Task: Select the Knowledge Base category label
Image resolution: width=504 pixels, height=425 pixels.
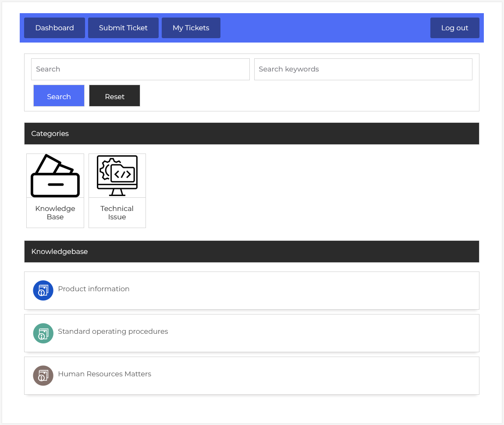Action: 55,213
